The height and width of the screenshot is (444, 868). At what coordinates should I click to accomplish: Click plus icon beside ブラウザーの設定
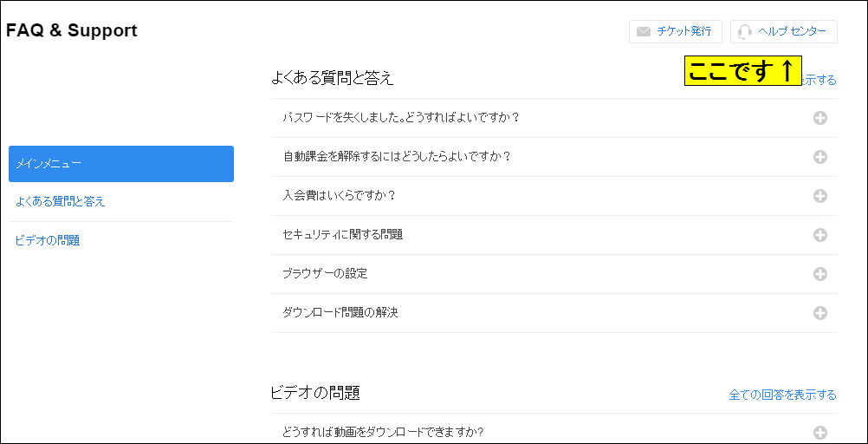(x=819, y=274)
